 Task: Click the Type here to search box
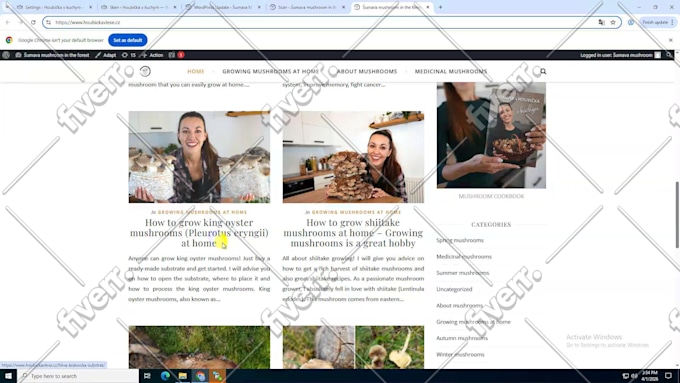click(78, 376)
